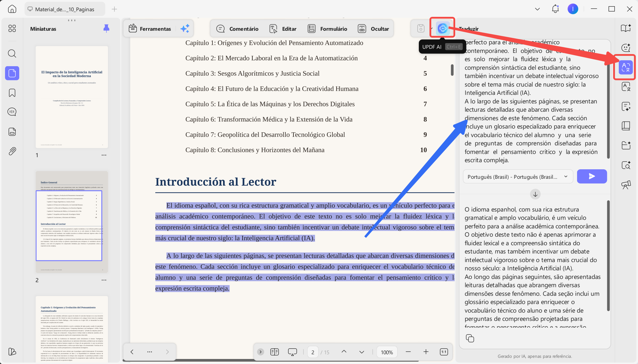This screenshot has width=638, height=364.
Task: Select the page 2 thumbnail
Action: click(x=72, y=222)
